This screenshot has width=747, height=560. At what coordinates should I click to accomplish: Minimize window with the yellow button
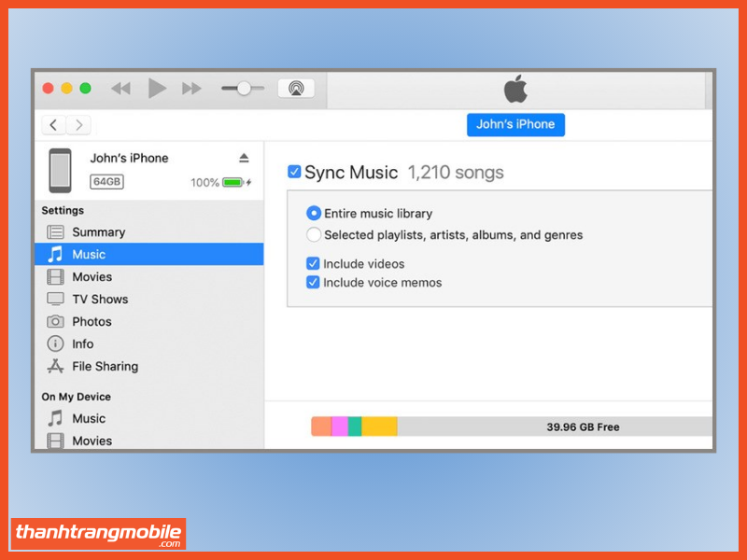click(x=66, y=89)
